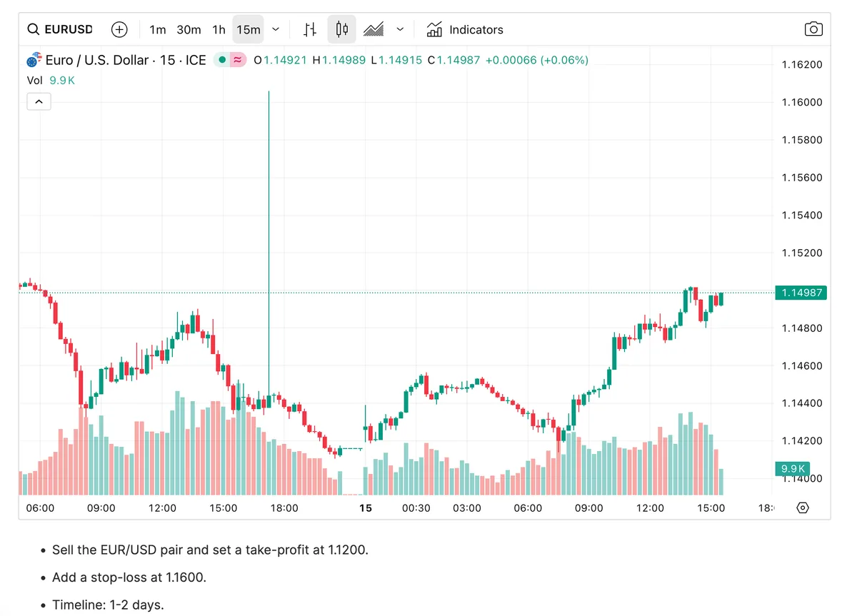Toggle the pink delayed-data indicator pill

click(x=239, y=60)
